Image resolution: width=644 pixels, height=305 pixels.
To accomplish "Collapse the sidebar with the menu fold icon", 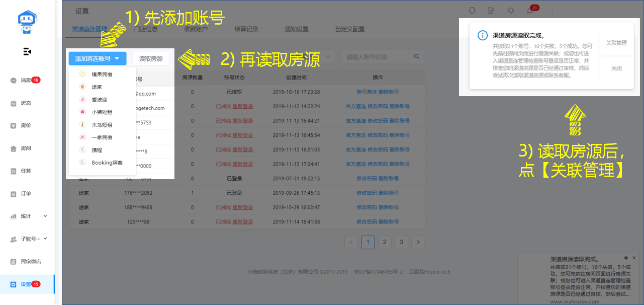I will tap(27, 52).
